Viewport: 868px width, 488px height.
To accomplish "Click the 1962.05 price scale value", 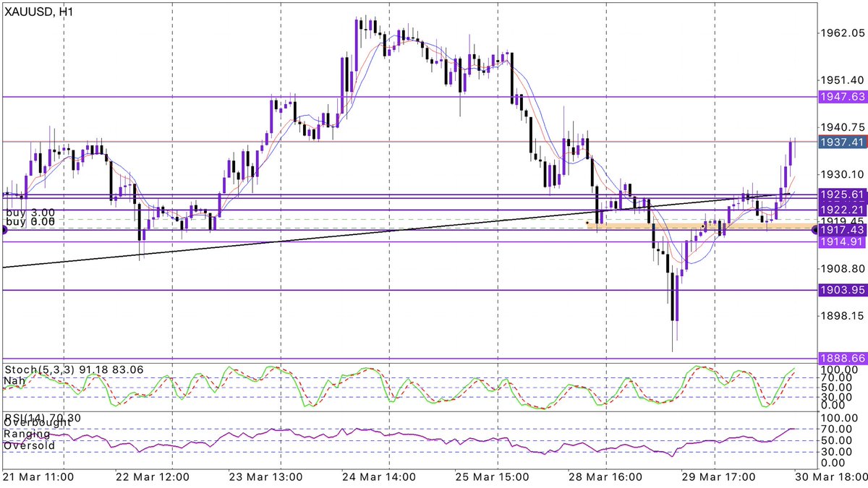I will coord(843,33).
